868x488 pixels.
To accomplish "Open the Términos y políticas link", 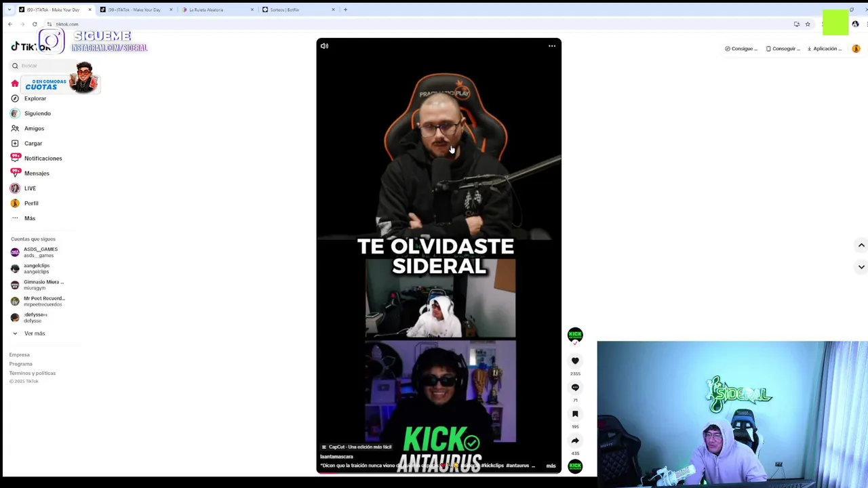I will point(33,373).
